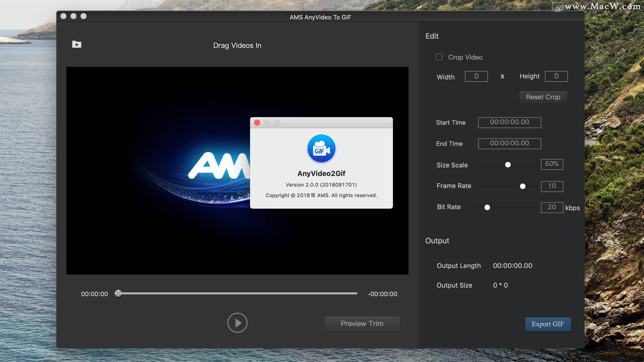Open the add video folder icon
Viewport: 644px width, 362px height.
pyautogui.click(x=76, y=44)
